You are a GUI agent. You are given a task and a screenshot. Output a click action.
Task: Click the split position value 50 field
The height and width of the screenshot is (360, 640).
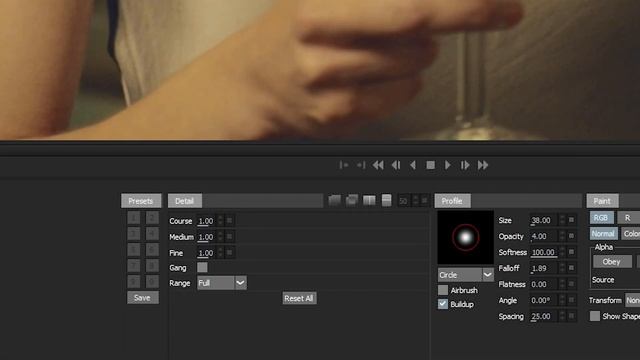[x=404, y=200]
